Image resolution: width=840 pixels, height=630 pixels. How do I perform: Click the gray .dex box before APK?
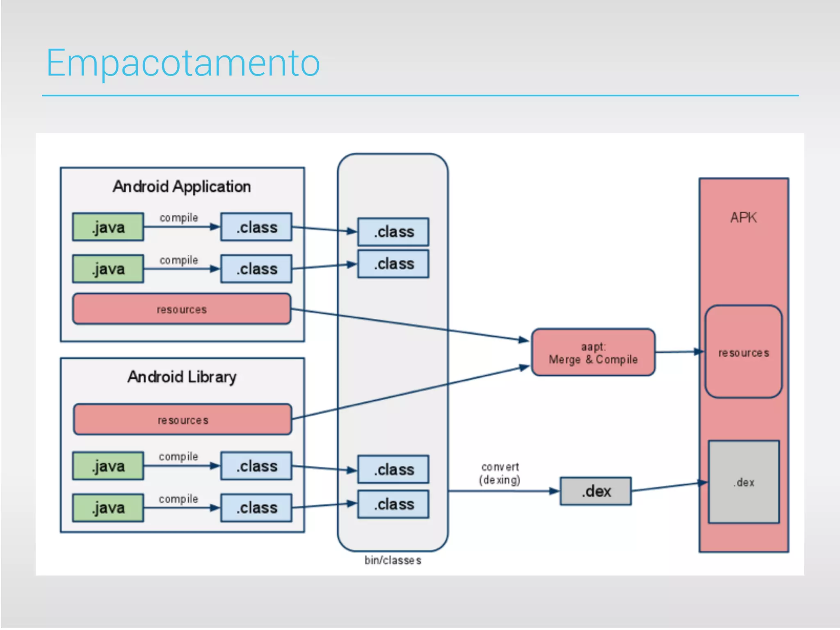596,491
